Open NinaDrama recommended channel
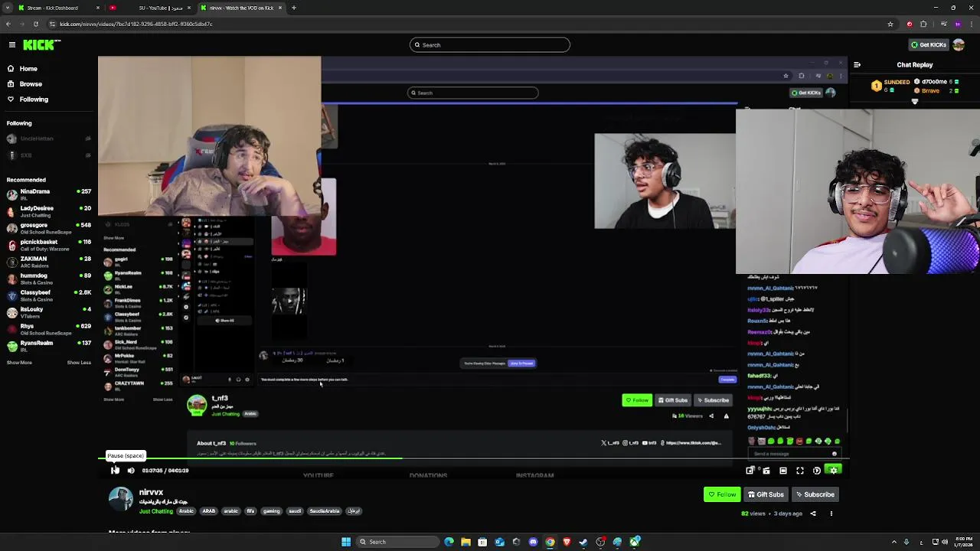The width and height of the screenshot is (980, 551). (49, 194)
